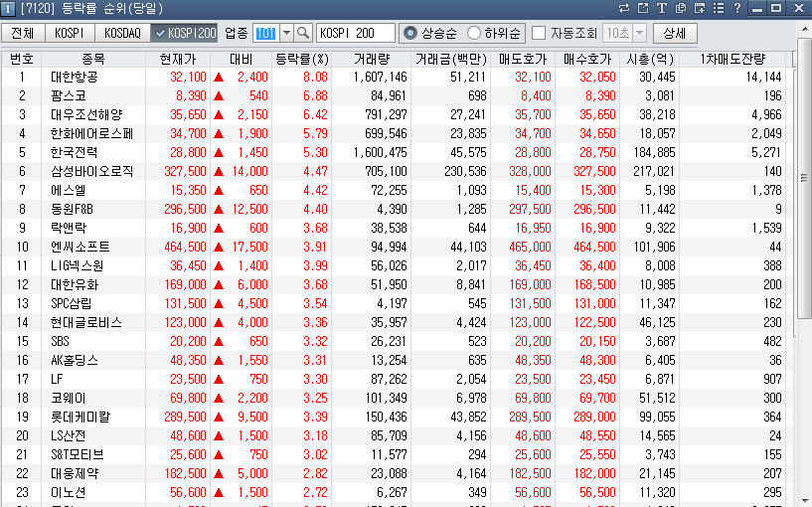Viewport: 812px width, 507px height.
Task: Toggle the checked KOSPI200 filter
Action: (x=184, y=33)
